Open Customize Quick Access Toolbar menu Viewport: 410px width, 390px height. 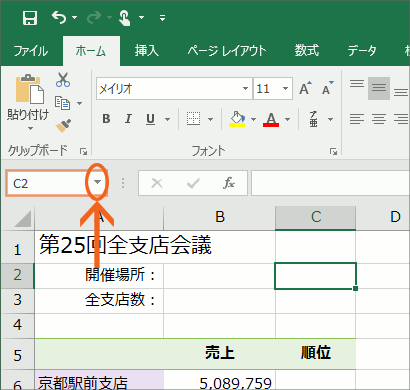coord(162,18)
